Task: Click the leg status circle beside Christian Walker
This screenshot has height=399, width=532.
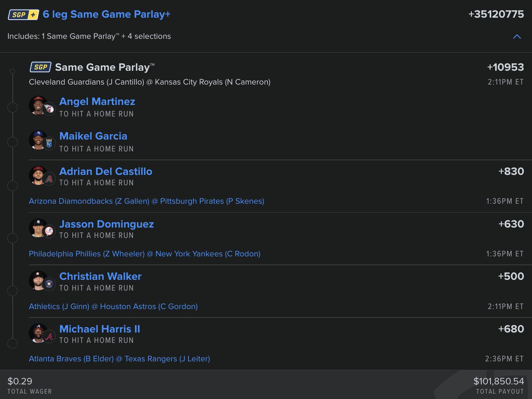Action: tap(12, 290)
